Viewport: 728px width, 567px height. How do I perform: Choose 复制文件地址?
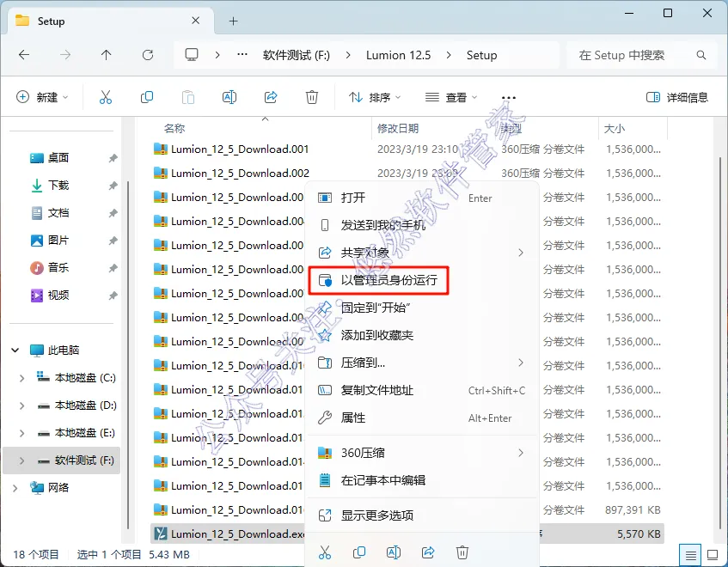pyautogui.click(x=423, y=390)
